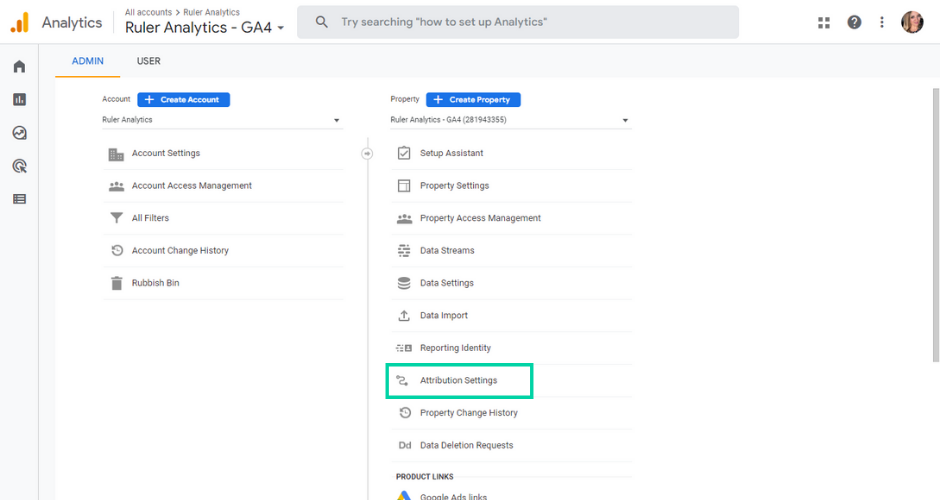Click the column collapse arrow between Account and Property

coord(367,153)
